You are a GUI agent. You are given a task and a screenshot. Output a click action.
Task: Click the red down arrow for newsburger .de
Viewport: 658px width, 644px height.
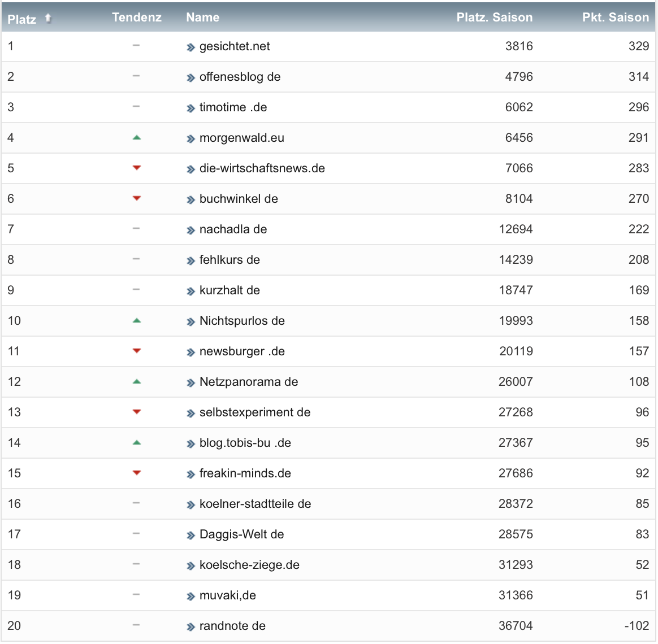(136, 351)
